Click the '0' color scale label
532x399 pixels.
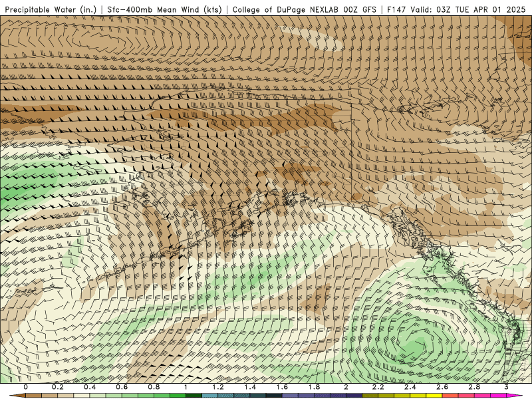click(x=26, y=387)
